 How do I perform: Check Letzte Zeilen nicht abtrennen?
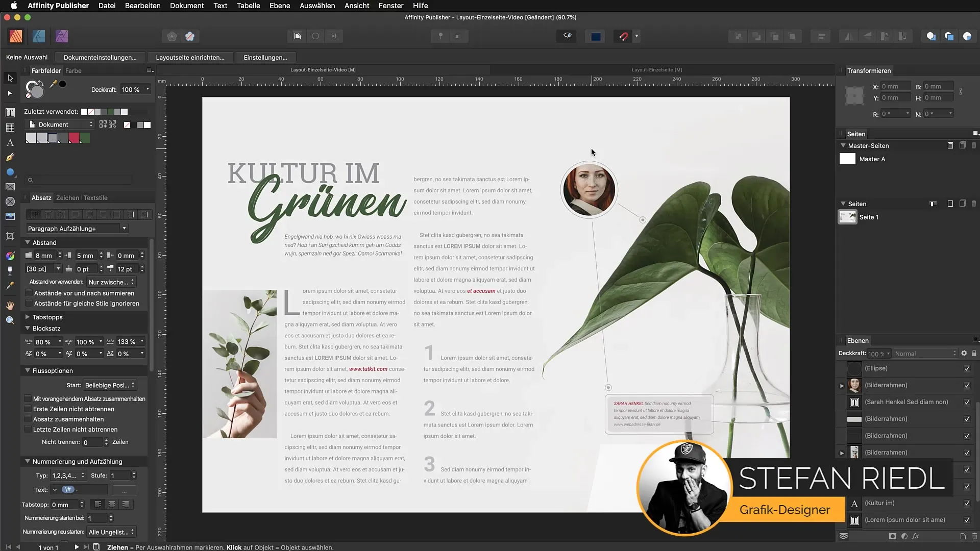pos(28,430)
